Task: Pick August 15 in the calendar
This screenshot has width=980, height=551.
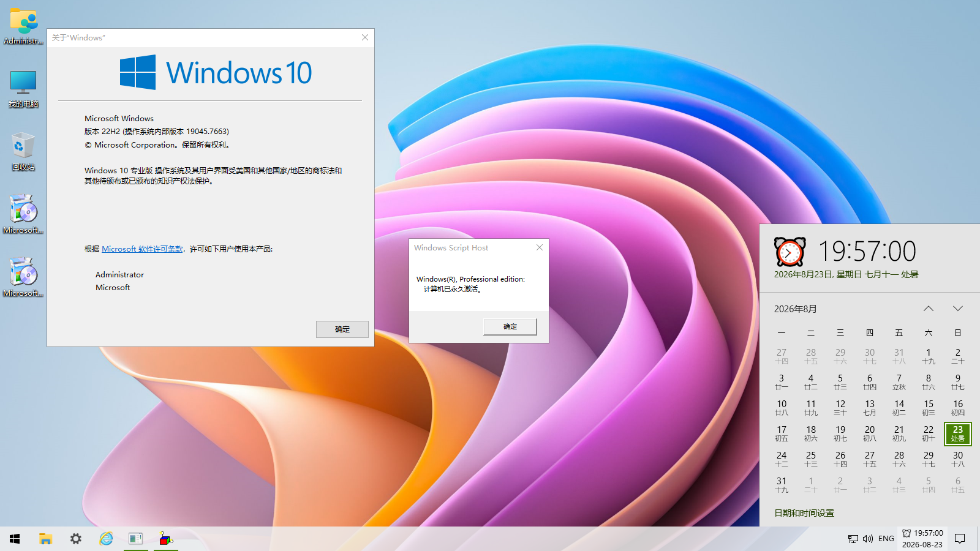Action: [929, 408]
